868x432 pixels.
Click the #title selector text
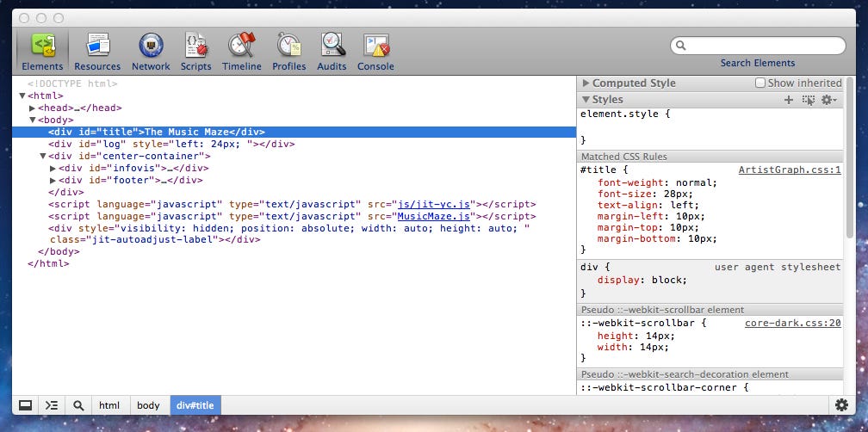click(x=597, y=170)
